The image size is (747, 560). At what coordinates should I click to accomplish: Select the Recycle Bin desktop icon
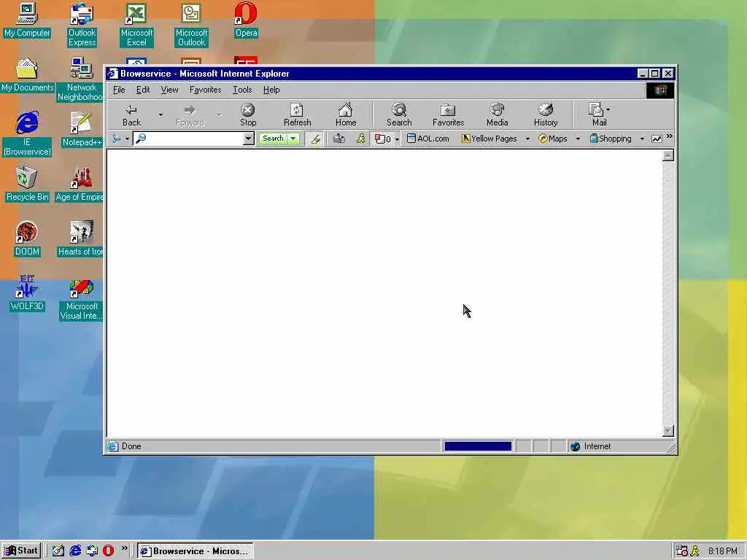pyautogui.click(x=27, y=184)
